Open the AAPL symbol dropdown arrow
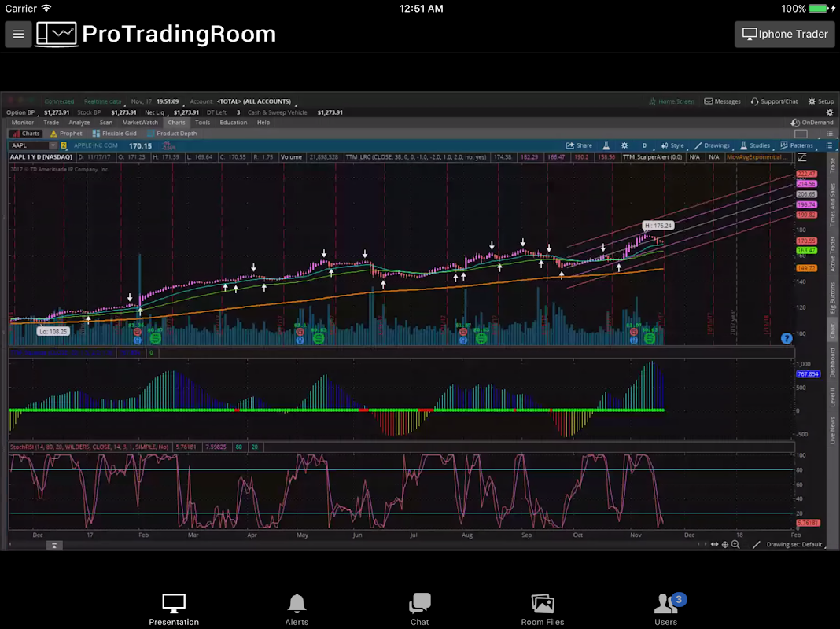Viewport: 840px width, 629px height. coord(53,145)
